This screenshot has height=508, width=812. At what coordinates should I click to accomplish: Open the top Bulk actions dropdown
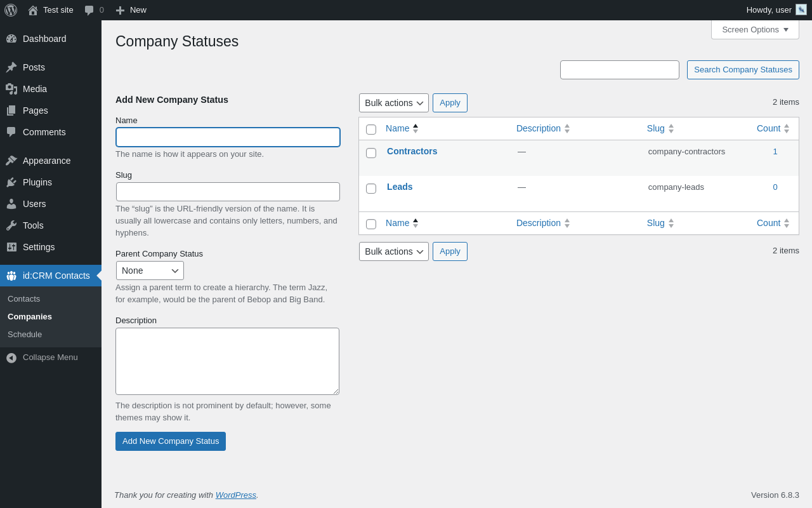point(393,103)
